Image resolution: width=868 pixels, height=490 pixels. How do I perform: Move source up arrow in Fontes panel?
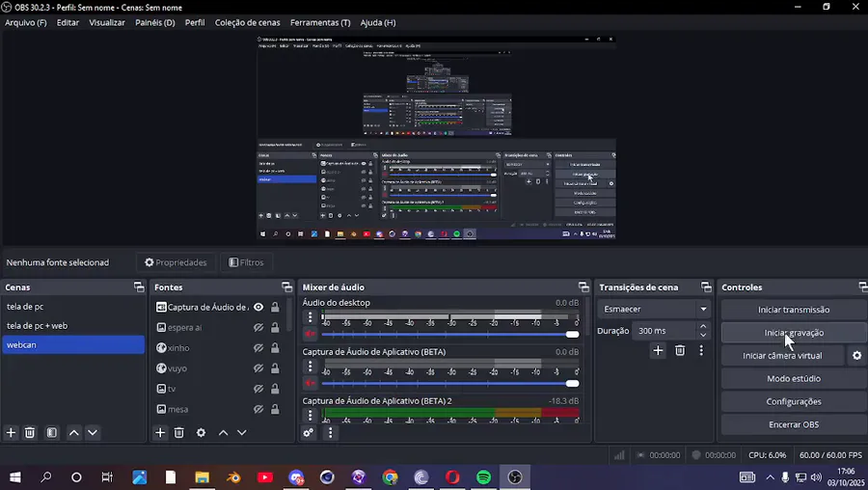pos(223,432)
